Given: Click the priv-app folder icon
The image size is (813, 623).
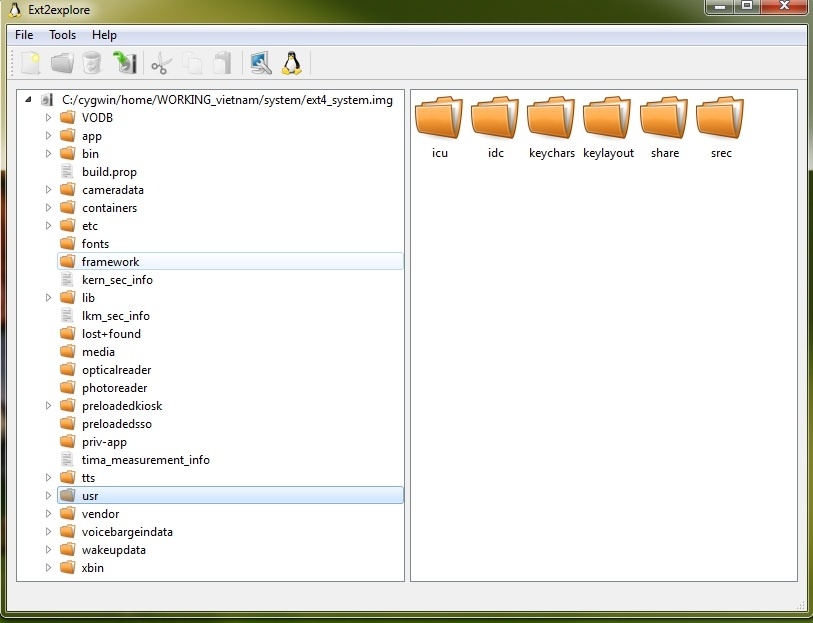Looking at the screenshot, I should 67,441.
